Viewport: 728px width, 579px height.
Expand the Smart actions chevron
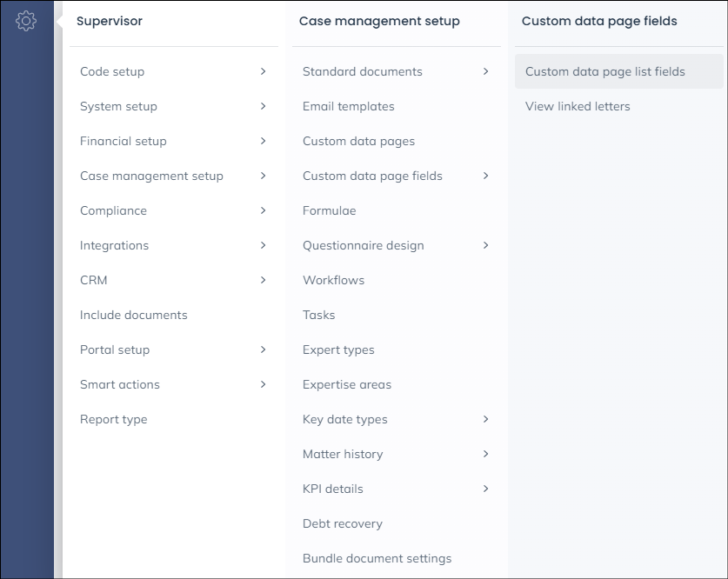coord(263,384)
